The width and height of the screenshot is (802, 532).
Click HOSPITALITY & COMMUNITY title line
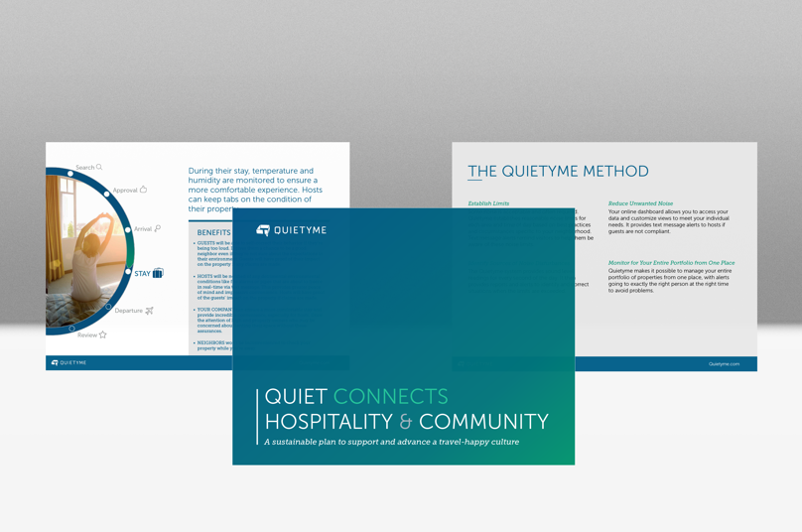[x=407, y=422]
